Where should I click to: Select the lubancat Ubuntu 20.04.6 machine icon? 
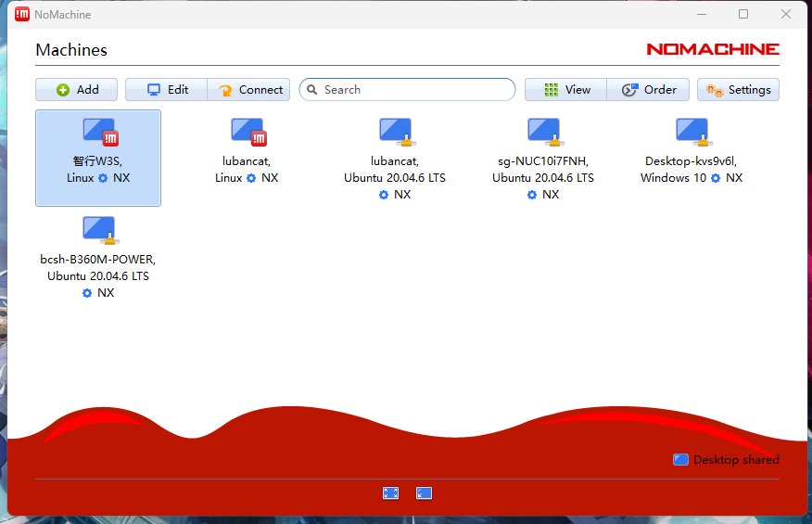click(398, 132)
